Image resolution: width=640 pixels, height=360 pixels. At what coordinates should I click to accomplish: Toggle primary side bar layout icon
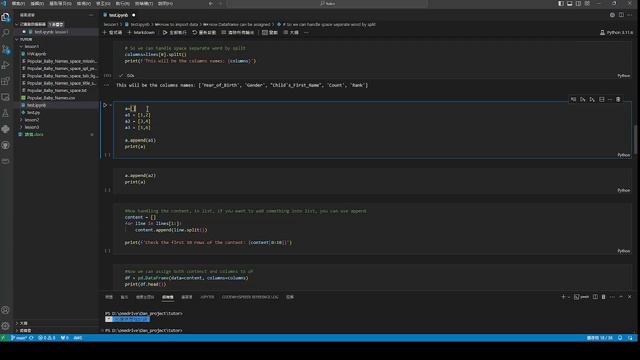point(561,4)
